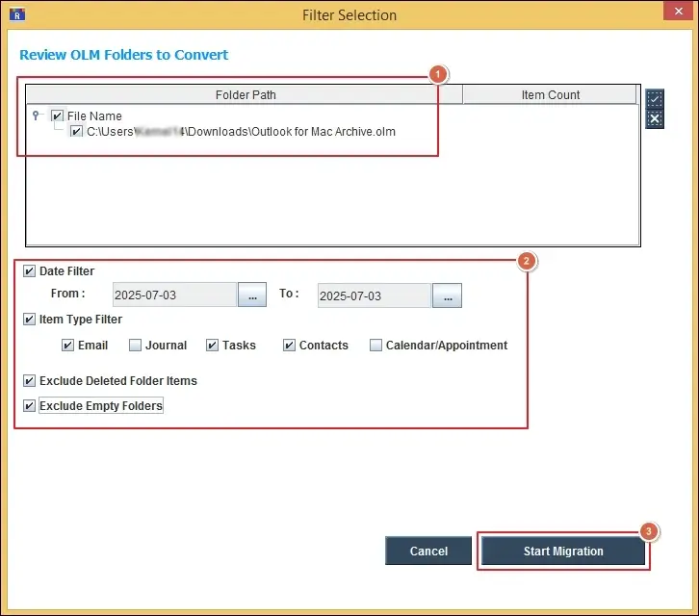Image resolution: width=699 pixels, height=616 pixels.
Task: Click the select-all folders check icon
Action: click(655, 98)
